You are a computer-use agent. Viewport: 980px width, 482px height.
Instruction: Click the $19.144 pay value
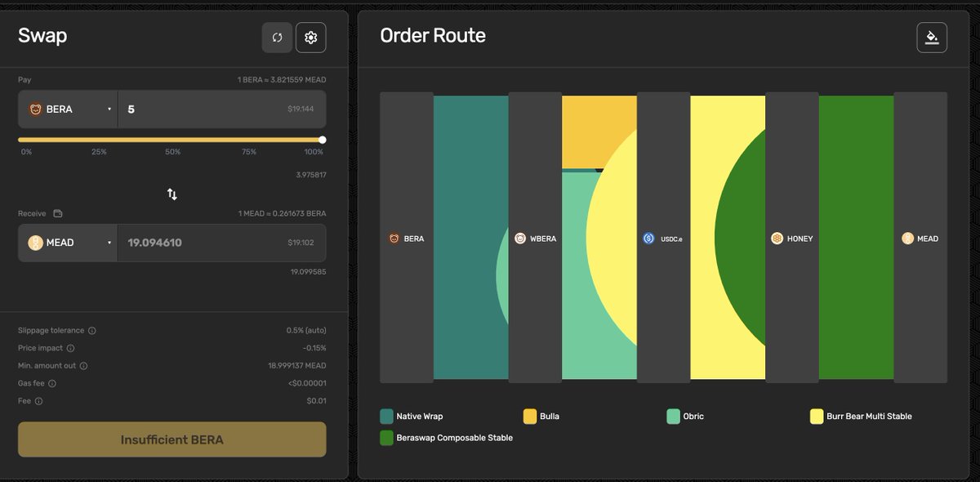301,109
